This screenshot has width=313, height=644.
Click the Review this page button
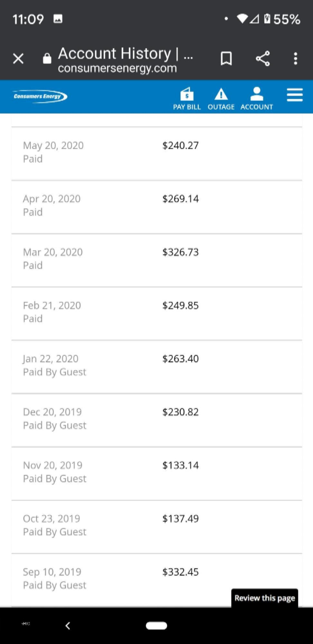pyautogui.click(x=265, y=598)
